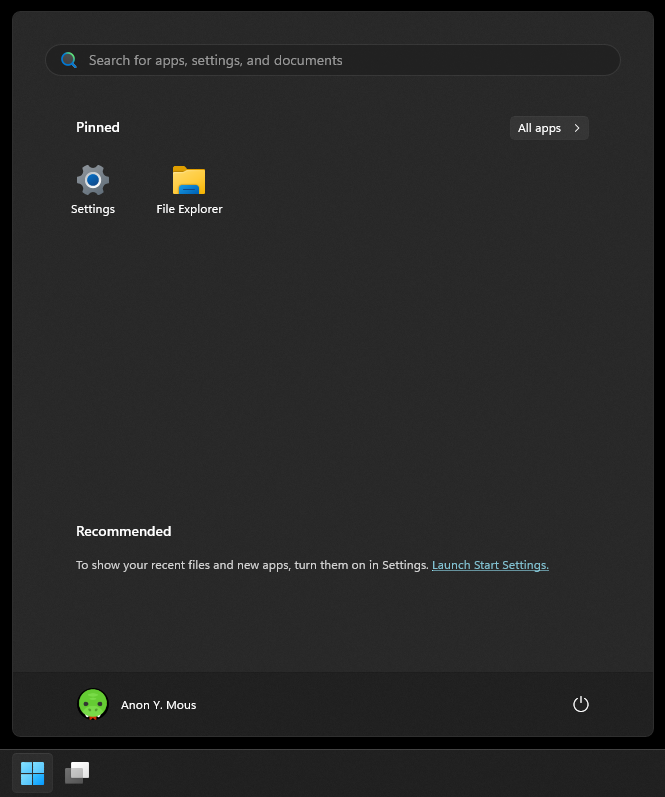Screen dimensions: 665x797
Task: Click the Launch Start Settings link
Action: (490, 565)
